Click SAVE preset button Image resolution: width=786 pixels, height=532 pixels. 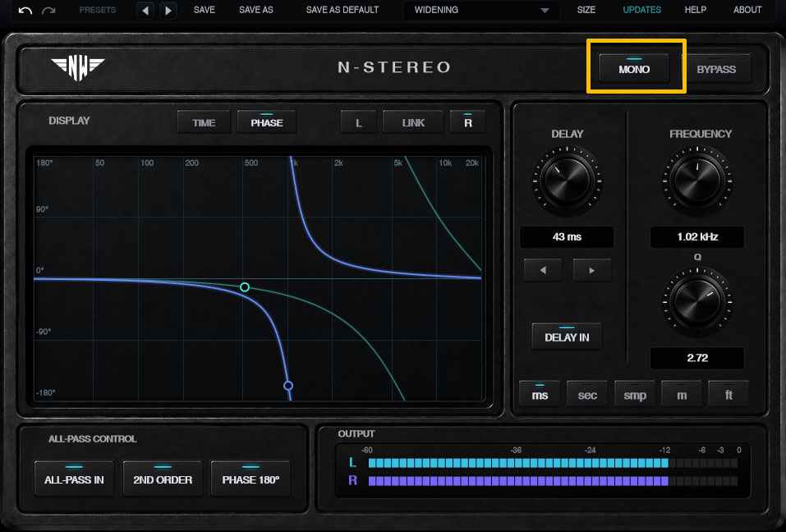pyautogui.click(x=204, y=10)
